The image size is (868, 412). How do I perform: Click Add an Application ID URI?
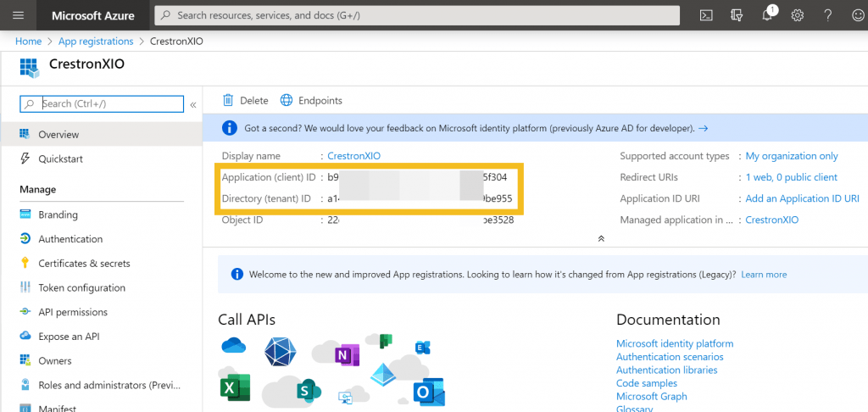802,198
